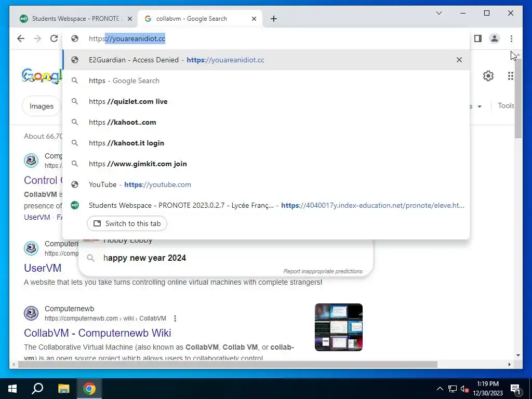The image size is (532, 399).
Task: Minimize the Chrome window
Action: pyautogui.click(x=463, y=13)
